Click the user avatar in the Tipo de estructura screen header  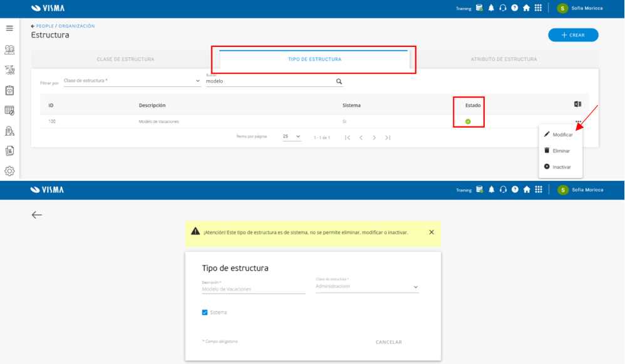[563, 190]
